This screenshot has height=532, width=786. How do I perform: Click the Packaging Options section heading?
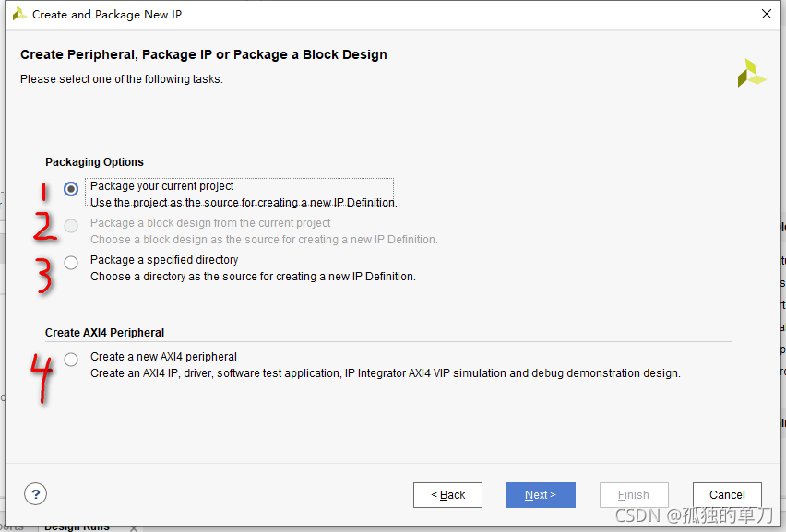94,162
